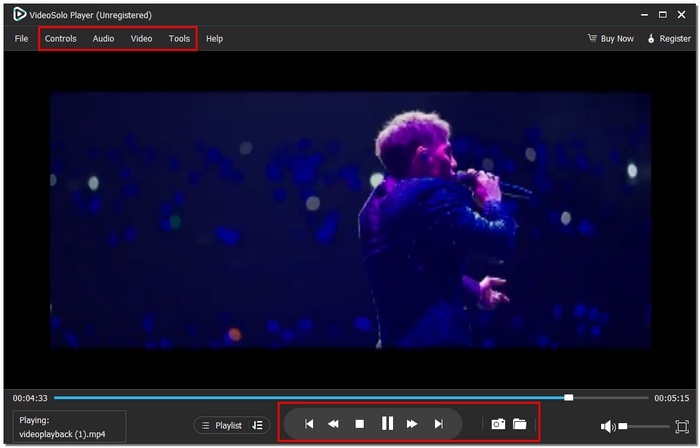Skip to the previous track
Viewport: 700px width, 448px height.
click(309, 424)
